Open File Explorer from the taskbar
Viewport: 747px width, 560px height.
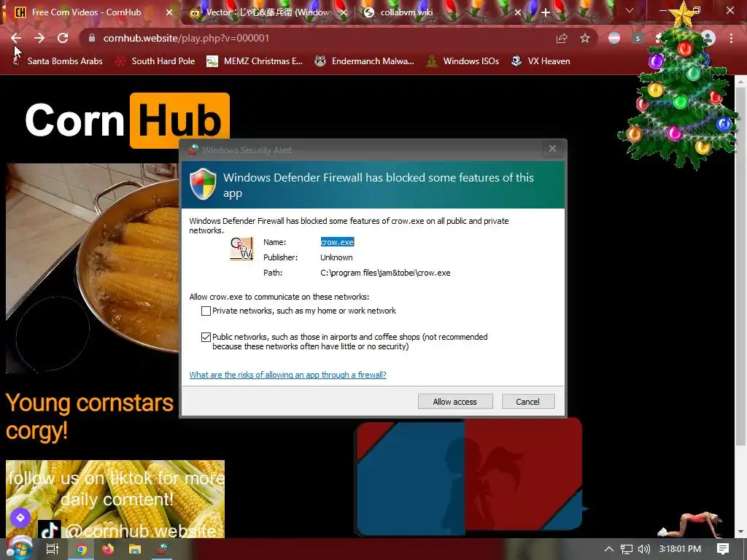tap(135, 549)
